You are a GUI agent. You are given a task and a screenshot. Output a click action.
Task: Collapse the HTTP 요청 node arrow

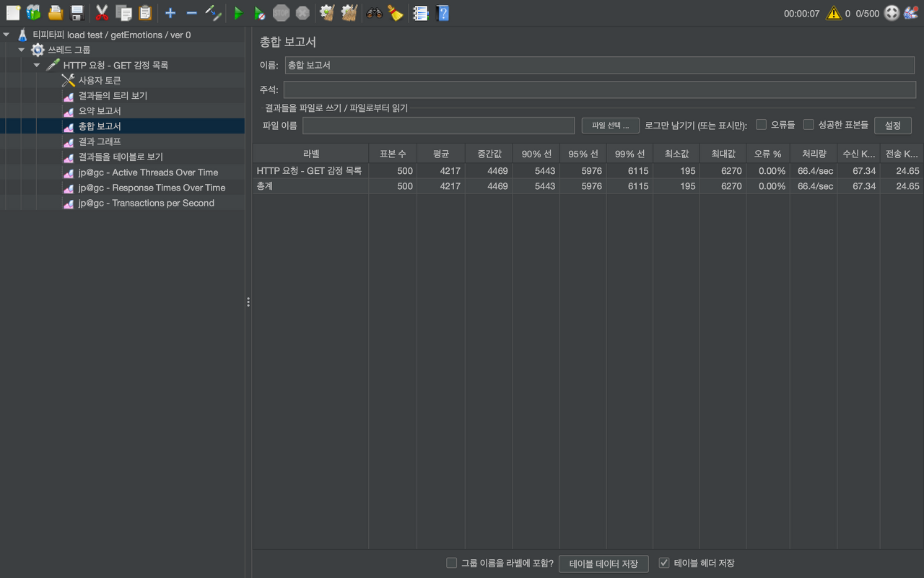point(37,65)
